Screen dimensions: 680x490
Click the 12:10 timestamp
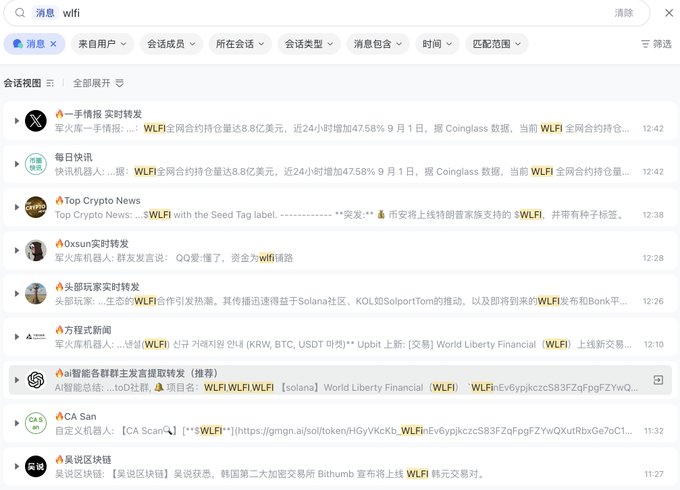pyautogui.click(x=654, y=344)
